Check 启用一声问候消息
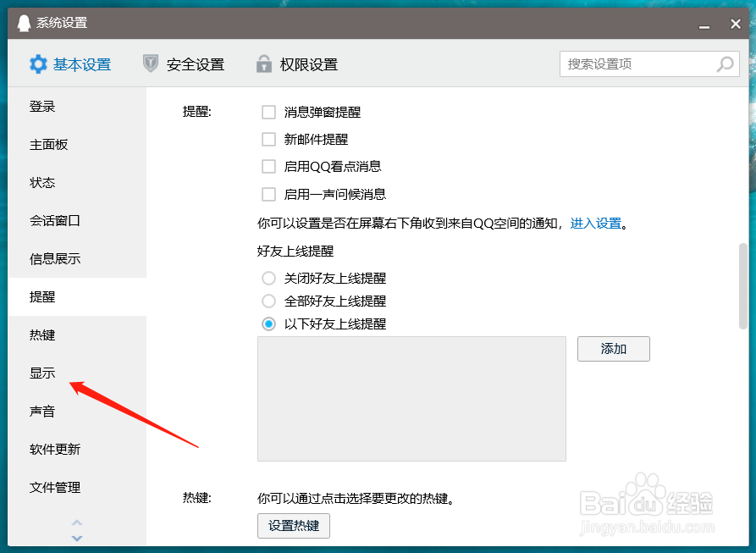The image size is (756, 553). (268, 193)
